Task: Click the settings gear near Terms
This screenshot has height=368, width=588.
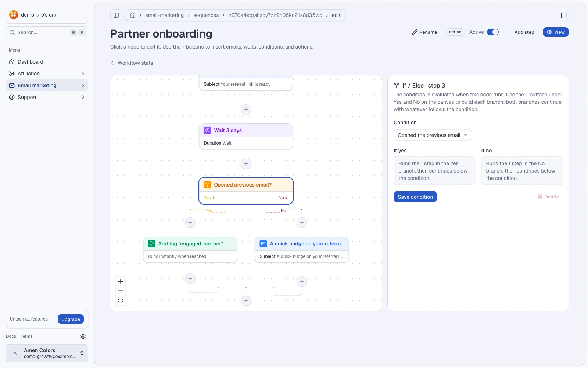Action: pos(83,336)
